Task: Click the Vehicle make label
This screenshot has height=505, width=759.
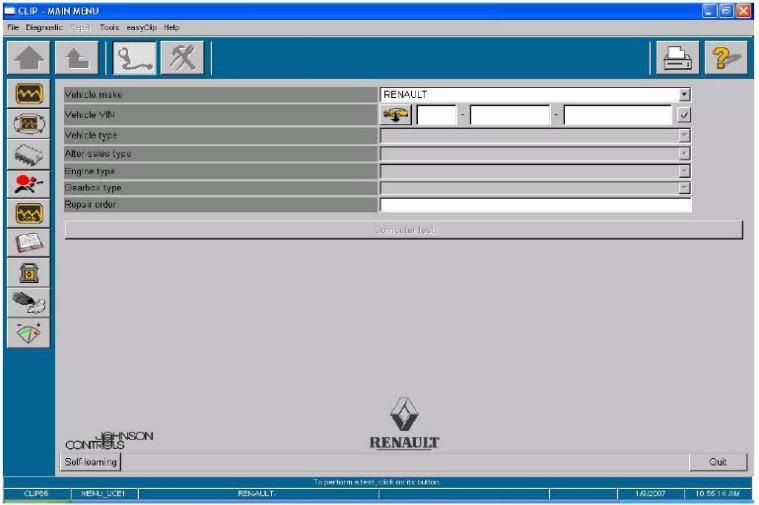Action: pos(93,94)
